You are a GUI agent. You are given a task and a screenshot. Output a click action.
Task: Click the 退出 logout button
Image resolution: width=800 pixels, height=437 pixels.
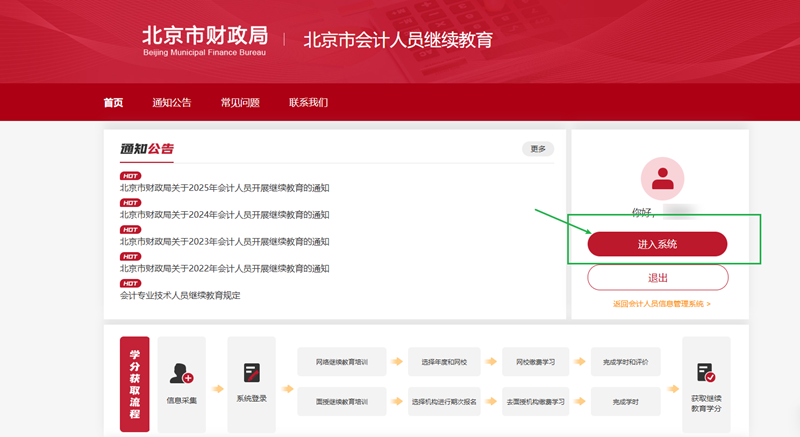pyautogui.click(x=658, y=278)
